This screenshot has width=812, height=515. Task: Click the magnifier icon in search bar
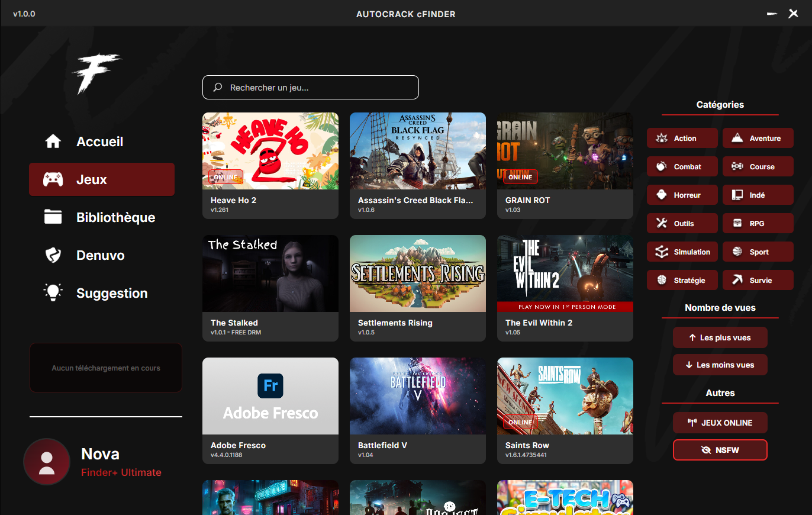(x=218, y=87)
